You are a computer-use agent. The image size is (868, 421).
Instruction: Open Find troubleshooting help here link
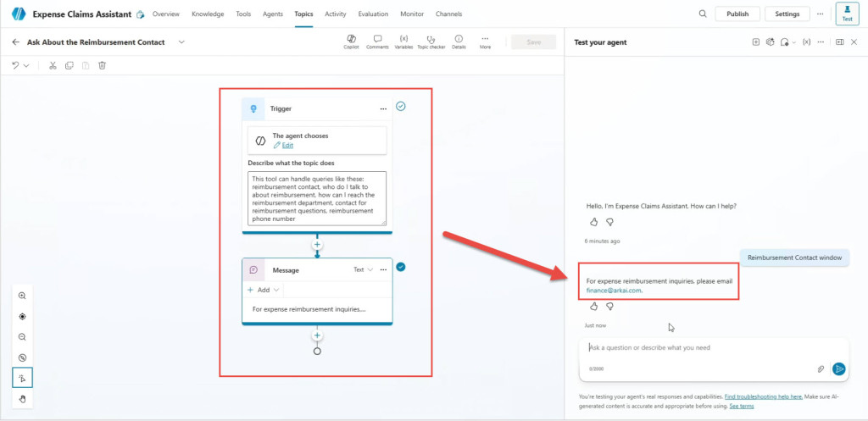[x=764, y=396]
